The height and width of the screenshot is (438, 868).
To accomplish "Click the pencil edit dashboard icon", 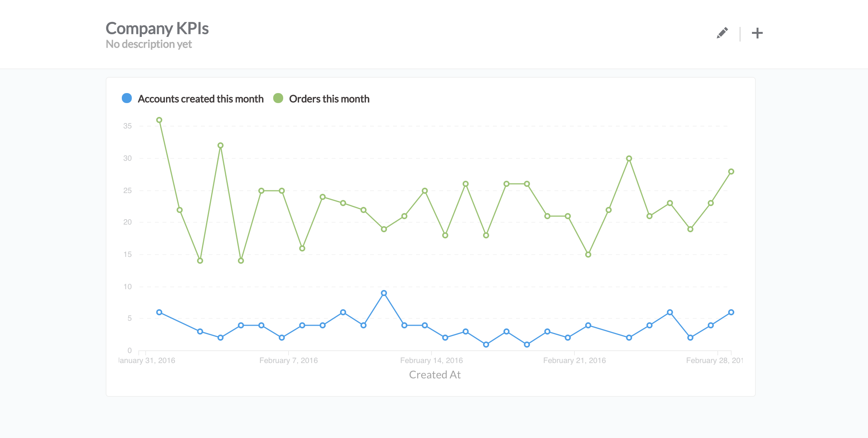I will point(722,33).
